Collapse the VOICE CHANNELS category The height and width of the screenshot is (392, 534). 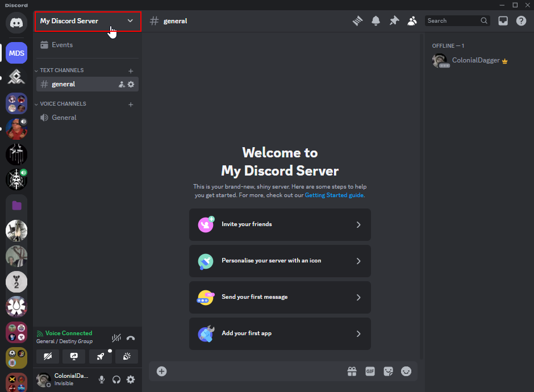point(63,104)
